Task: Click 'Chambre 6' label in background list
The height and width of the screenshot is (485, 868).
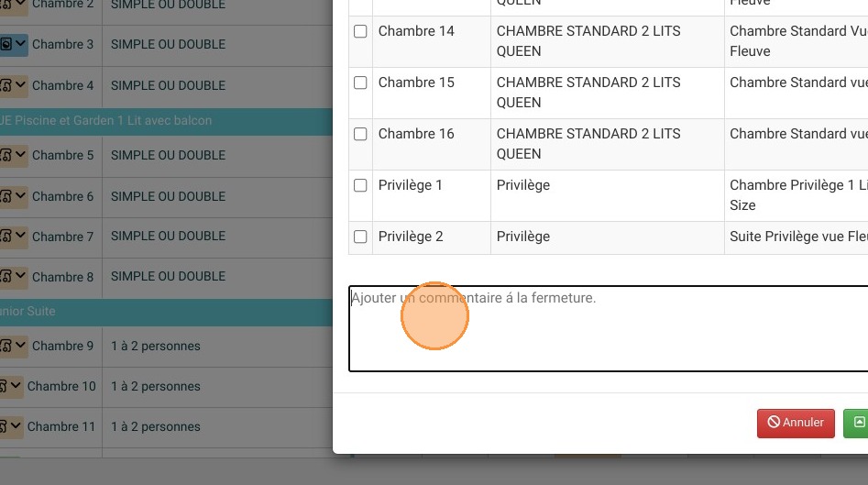Action: (x=62, y=196)
